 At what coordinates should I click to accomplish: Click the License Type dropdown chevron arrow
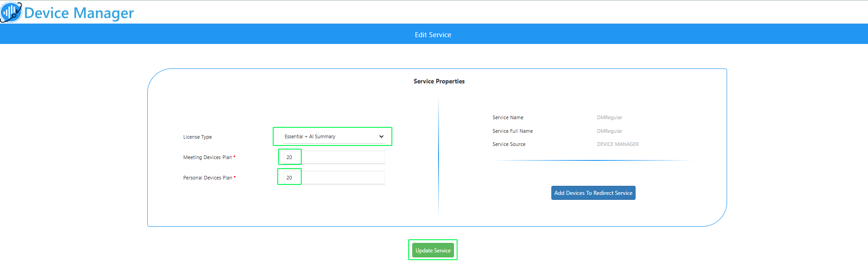(x=381, y=136)
